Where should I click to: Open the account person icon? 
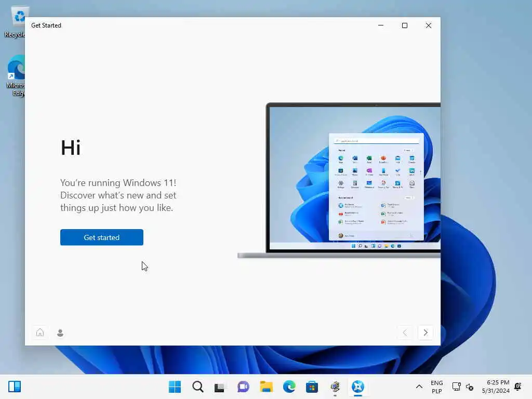tap(60, 332)
